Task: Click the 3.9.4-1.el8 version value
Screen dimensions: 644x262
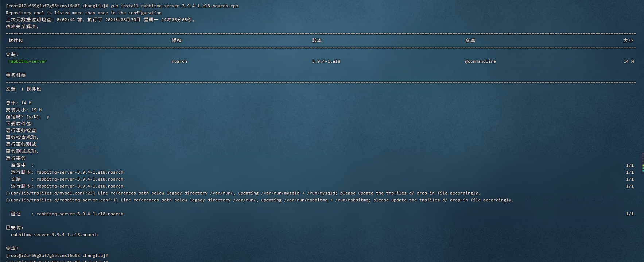Action: [326, 61]
